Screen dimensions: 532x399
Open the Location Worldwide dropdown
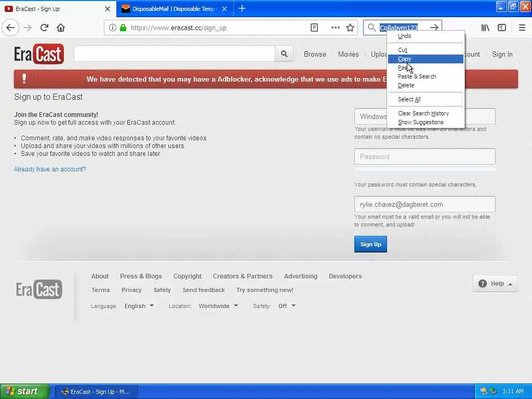click(x=218, y=305)
